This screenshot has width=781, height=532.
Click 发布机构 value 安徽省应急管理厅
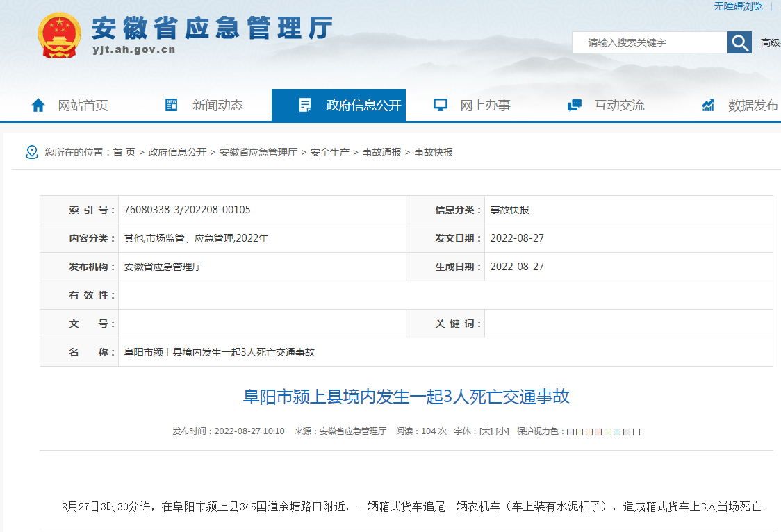tap(163, 267)
